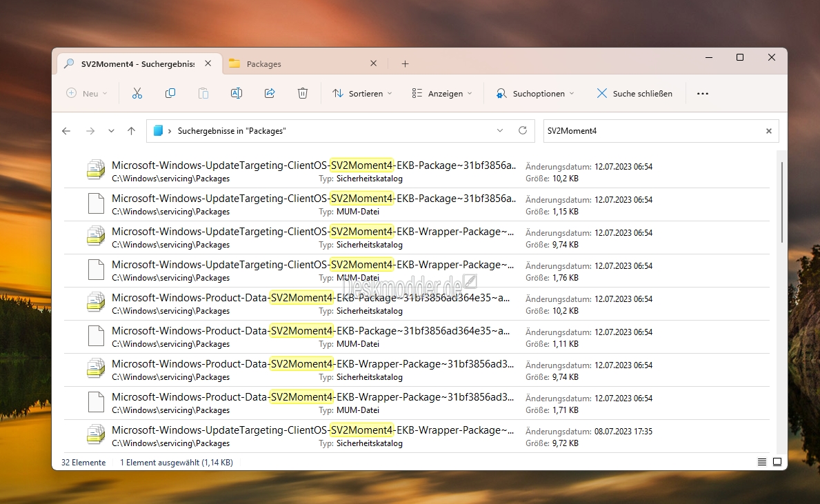The height and width of the screenshot is (504, 820).
Task: Click the file icon of the 1,15 KB MUM file
Action: tap(96, 204)
